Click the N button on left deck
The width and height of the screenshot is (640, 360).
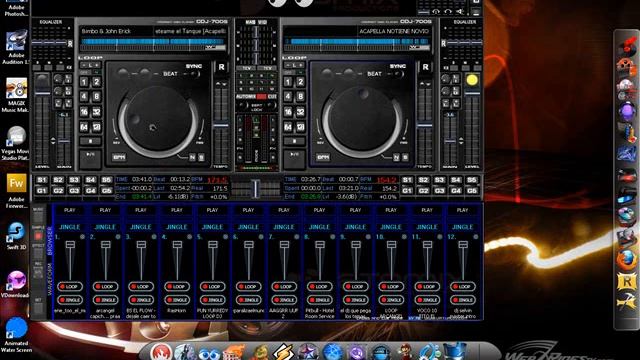tap(192, 158)
